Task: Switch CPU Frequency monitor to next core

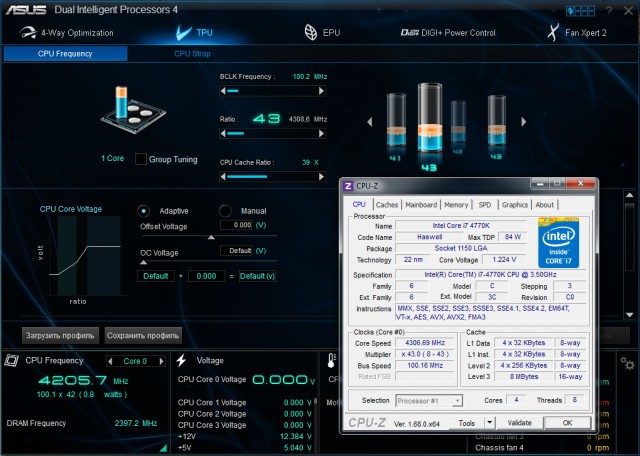Action: (x=162, y=361)
